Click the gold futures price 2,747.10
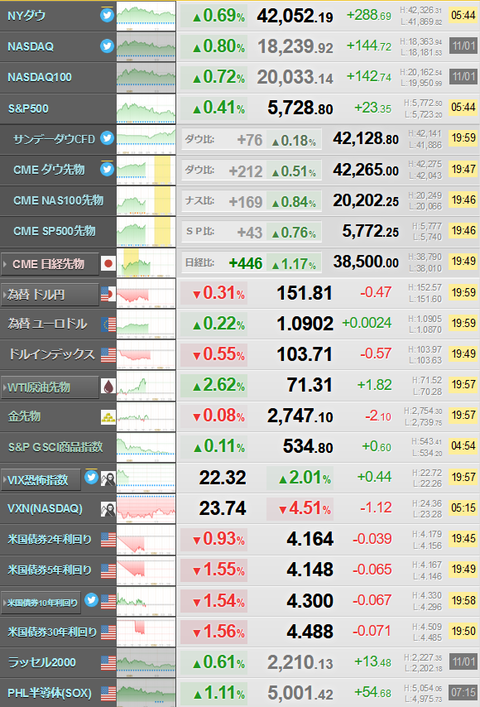The width and height of the screenshot is (480, 707). [x=300, y=416]
